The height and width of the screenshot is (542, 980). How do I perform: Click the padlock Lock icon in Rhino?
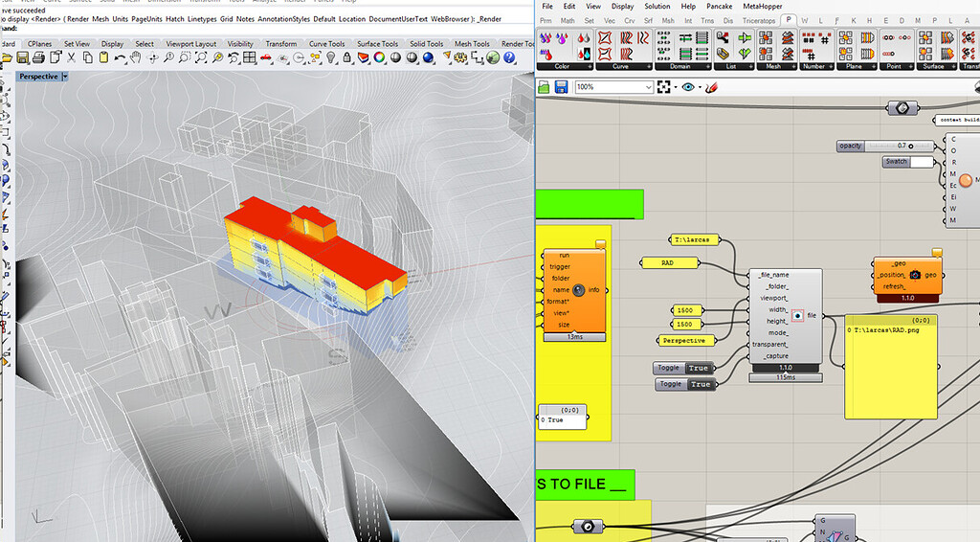346,58
